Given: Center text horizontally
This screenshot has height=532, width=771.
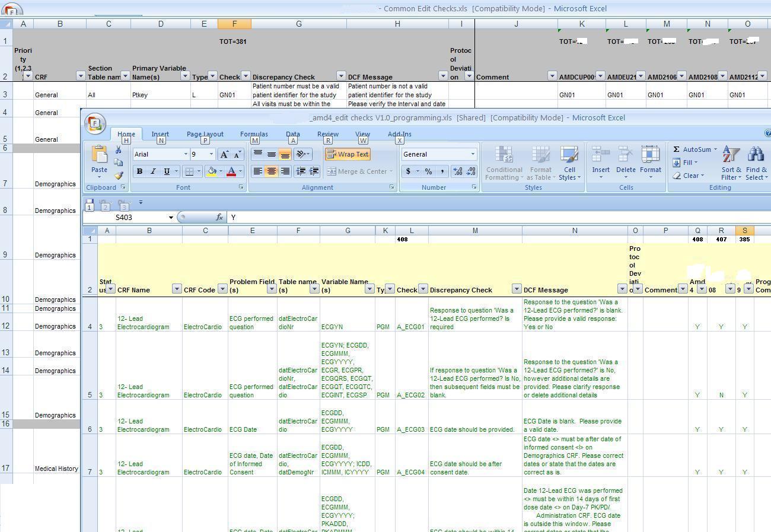Looking at the screenshot, I should pos(271,171).
